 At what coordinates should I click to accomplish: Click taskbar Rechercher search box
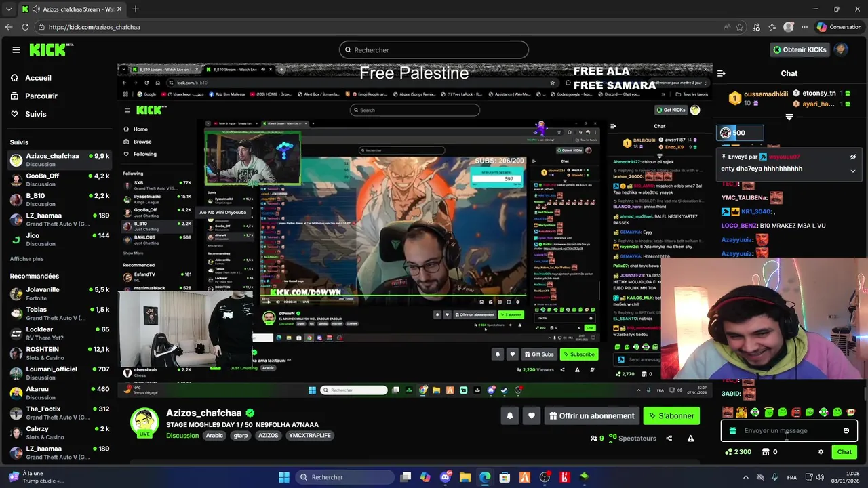tap(345, 477)
